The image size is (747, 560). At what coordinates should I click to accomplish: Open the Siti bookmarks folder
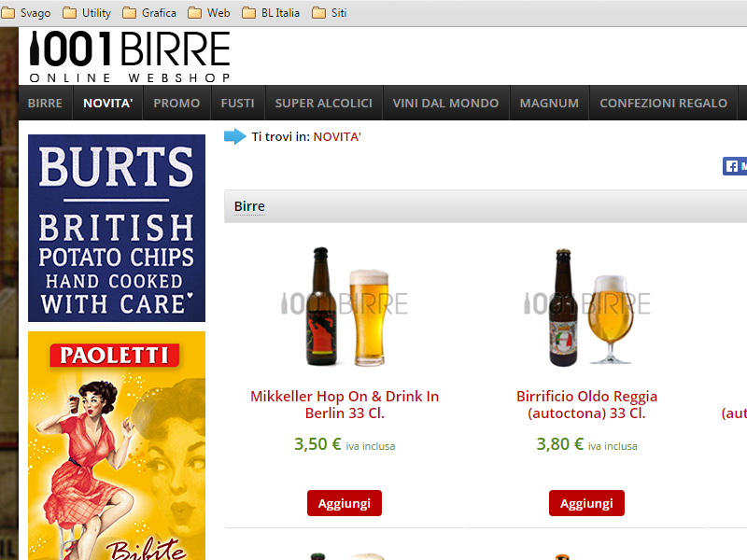coord(330,13)
